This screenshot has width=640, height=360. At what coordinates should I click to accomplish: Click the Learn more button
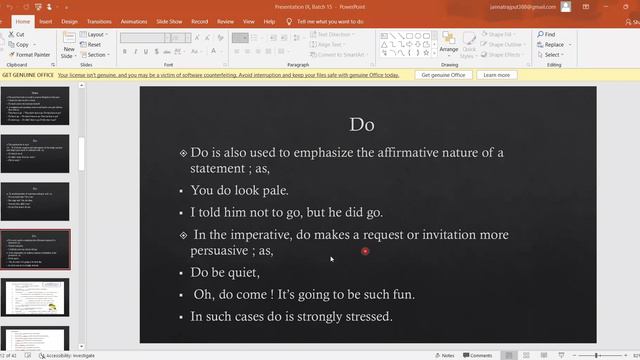496,75
